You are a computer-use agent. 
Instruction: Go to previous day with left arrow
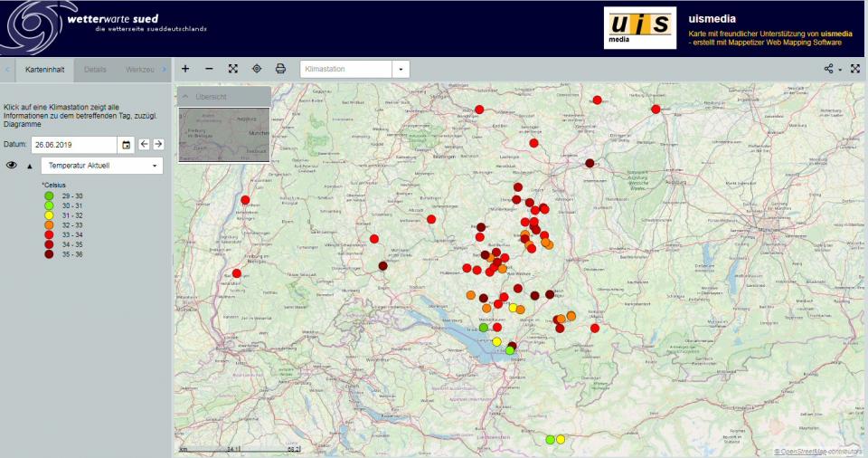[x=144, y=145]
